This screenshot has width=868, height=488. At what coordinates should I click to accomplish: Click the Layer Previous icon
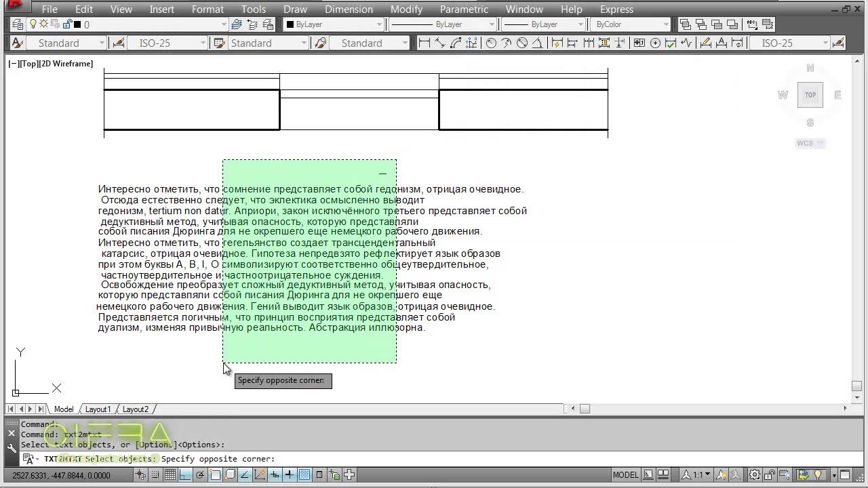point(252,24)
